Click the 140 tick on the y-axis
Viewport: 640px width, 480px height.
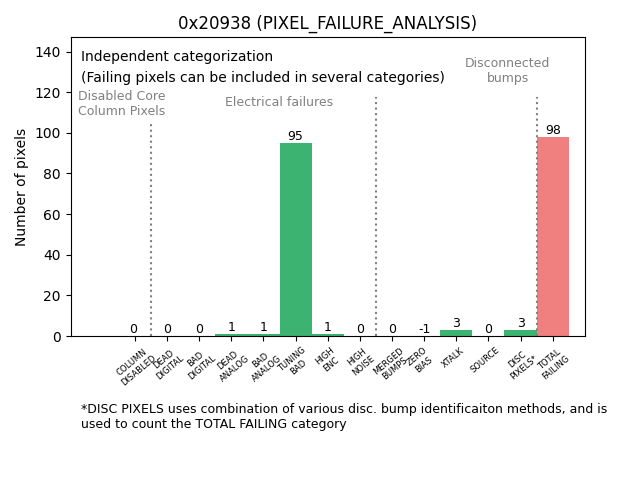coord(50,52)
